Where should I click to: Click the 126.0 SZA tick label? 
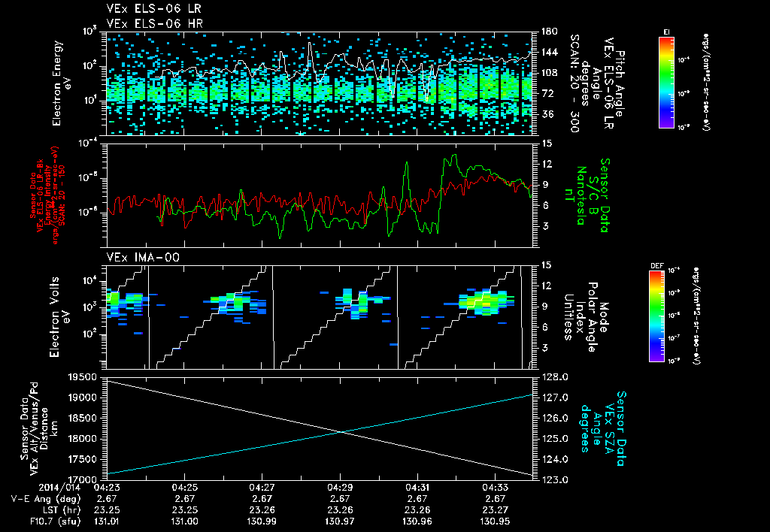pyautogui.click(x=554, y=418)
